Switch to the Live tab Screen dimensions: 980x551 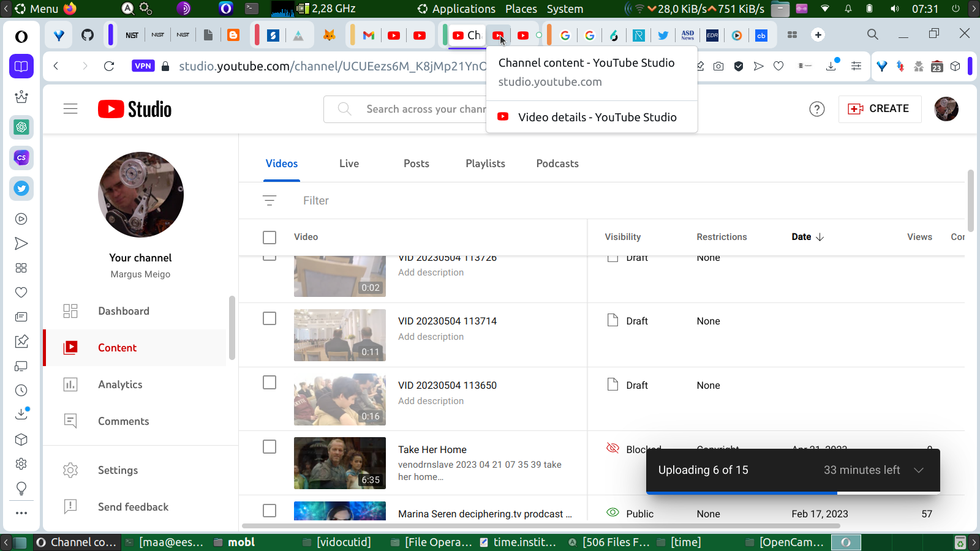[349, 163]
